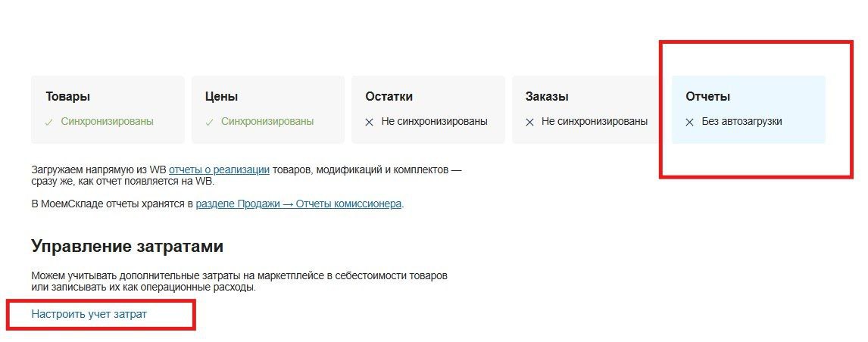This screenshot has height=342, width=868.
Task: Switch to the Цены card title
Action: tap(221, 96)
